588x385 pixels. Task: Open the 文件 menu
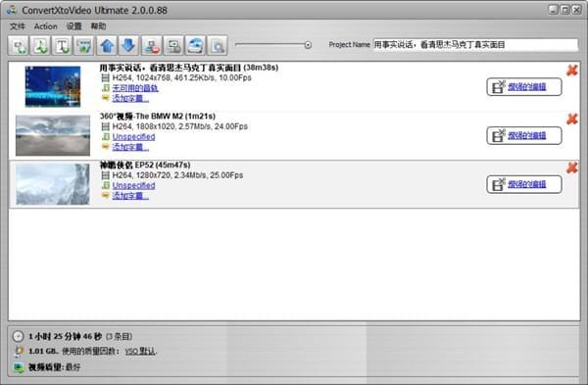[18, 26]
